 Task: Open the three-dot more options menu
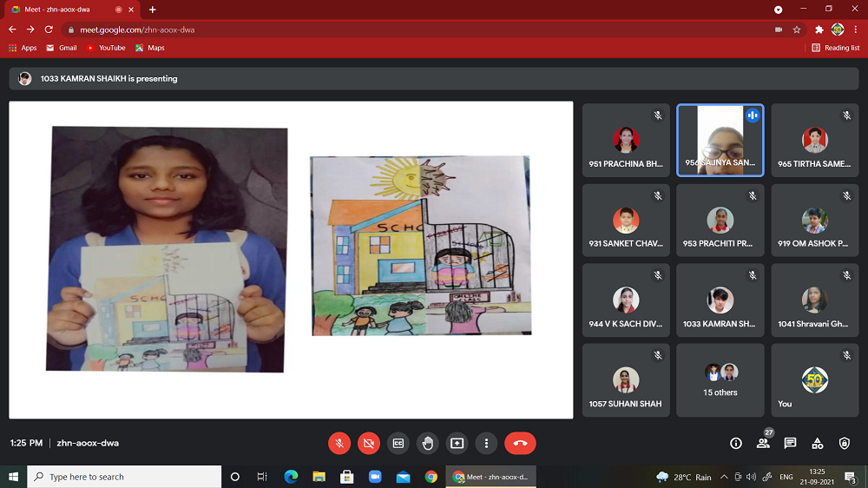click(x=487, y=443)
